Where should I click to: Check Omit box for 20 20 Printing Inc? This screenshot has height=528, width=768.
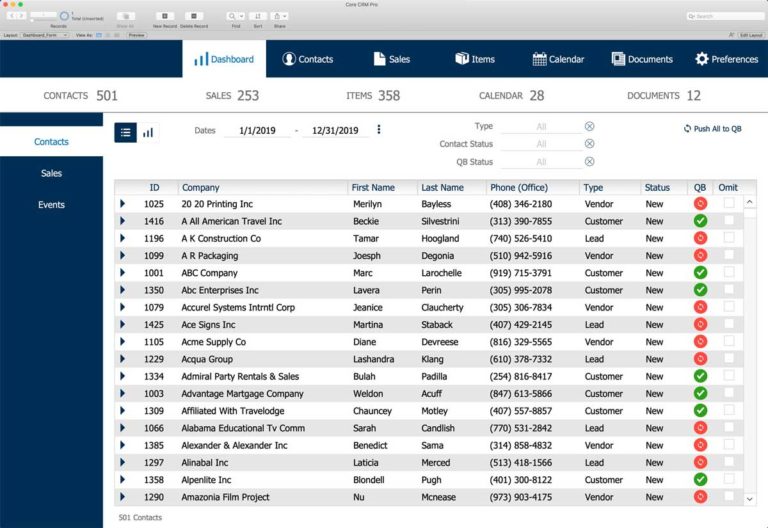[729, 203]
